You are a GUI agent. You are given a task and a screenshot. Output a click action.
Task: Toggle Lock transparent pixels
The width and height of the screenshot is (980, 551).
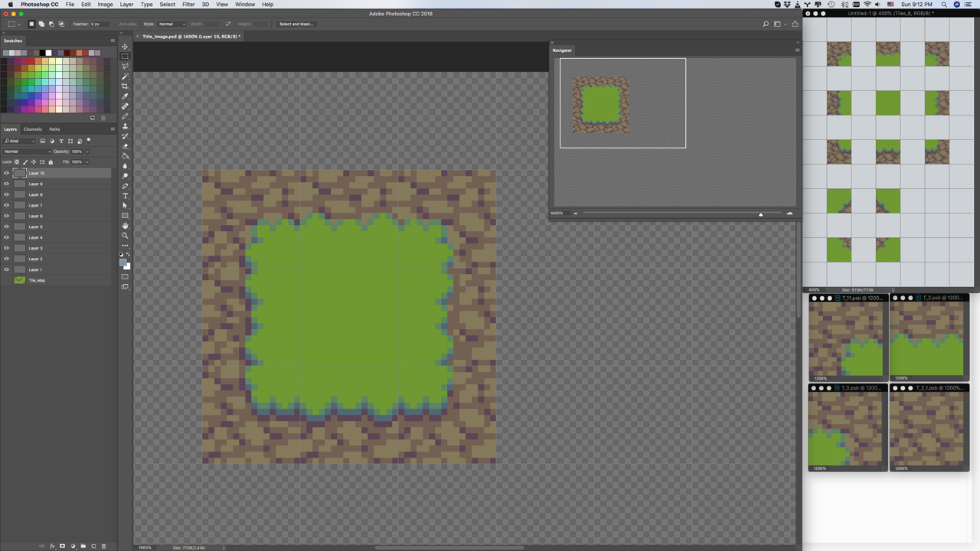[15, 161]
